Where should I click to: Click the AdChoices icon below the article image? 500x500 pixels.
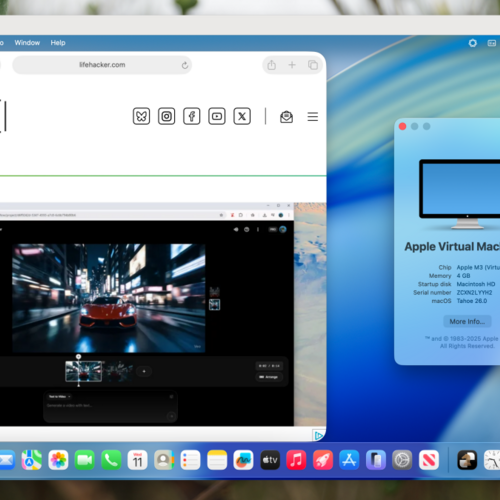point(318,435)
